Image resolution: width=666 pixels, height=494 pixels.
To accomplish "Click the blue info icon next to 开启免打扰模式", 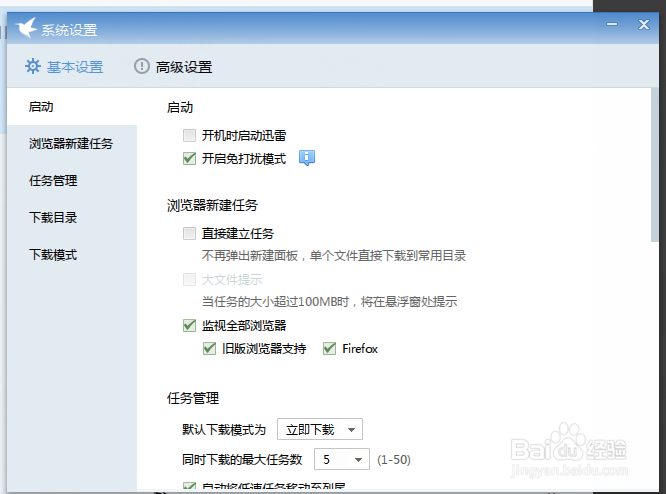I will [307, 158].
